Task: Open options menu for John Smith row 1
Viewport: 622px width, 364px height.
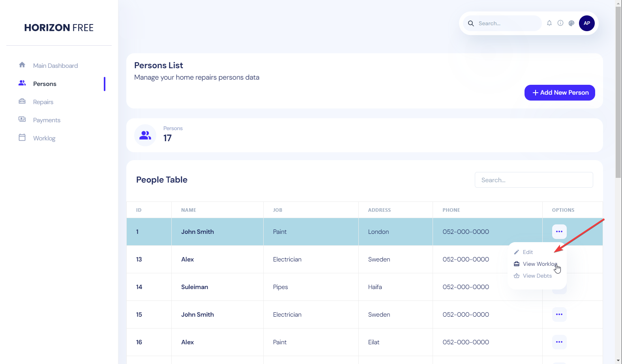Action: [x=559, y=231]
